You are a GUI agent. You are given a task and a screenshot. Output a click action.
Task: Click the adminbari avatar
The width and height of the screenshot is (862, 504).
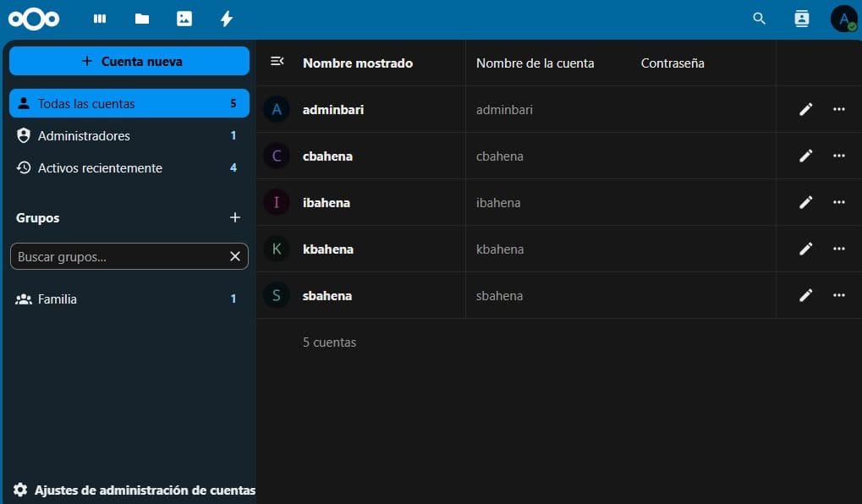277,109
